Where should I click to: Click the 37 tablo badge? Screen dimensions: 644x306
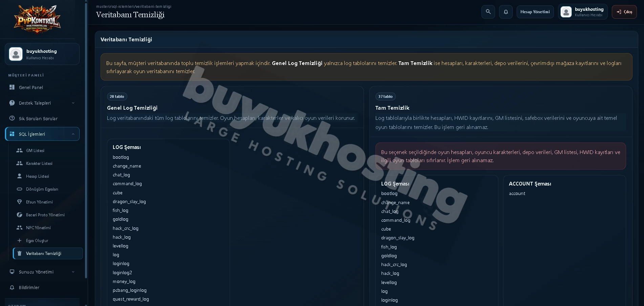[385, 96]
